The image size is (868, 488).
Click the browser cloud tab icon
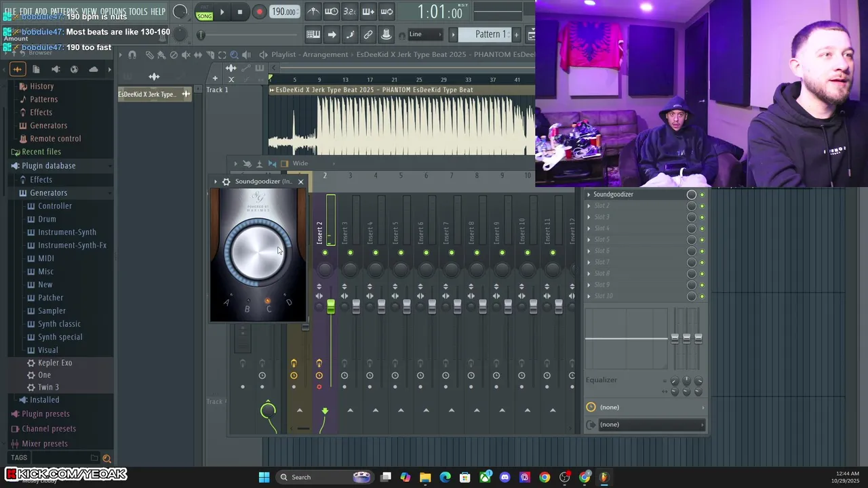[x=94, y=69]
